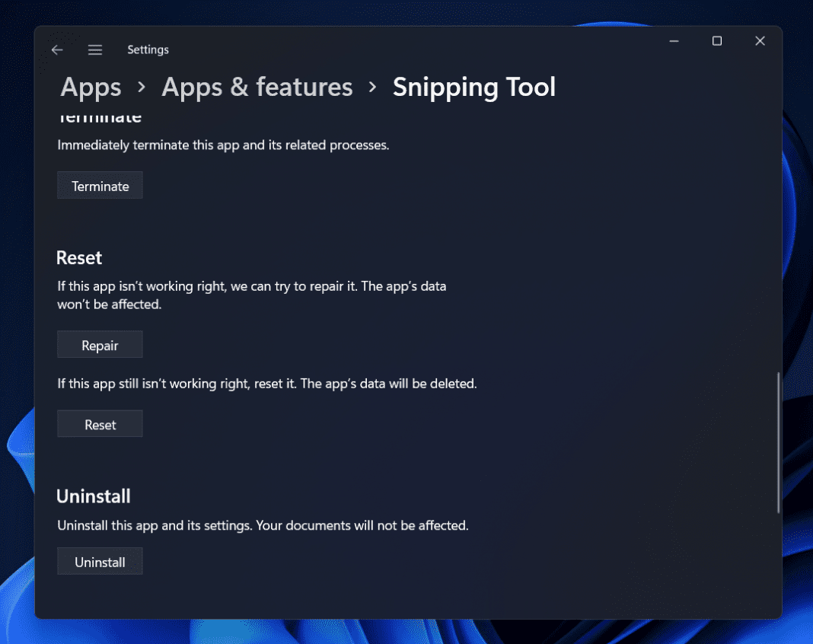This screenshot has height=644, width=813.
Task: Click the Uninstall section heading
Action: [x=94, y=496]
